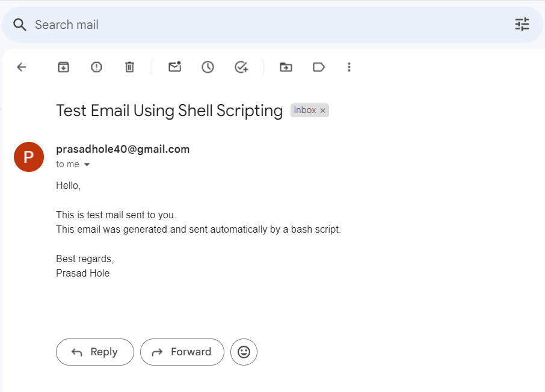Add an emoji reaction to this email
Image resolution: width=545 pixels, height=392 pixels.
tap(244, 352)
